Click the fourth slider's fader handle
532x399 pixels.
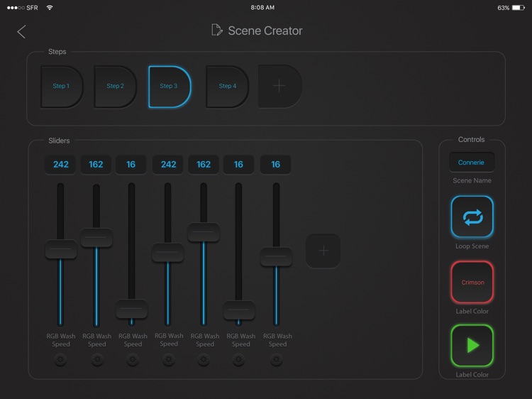pyautogui.click(x=167, y=252)
